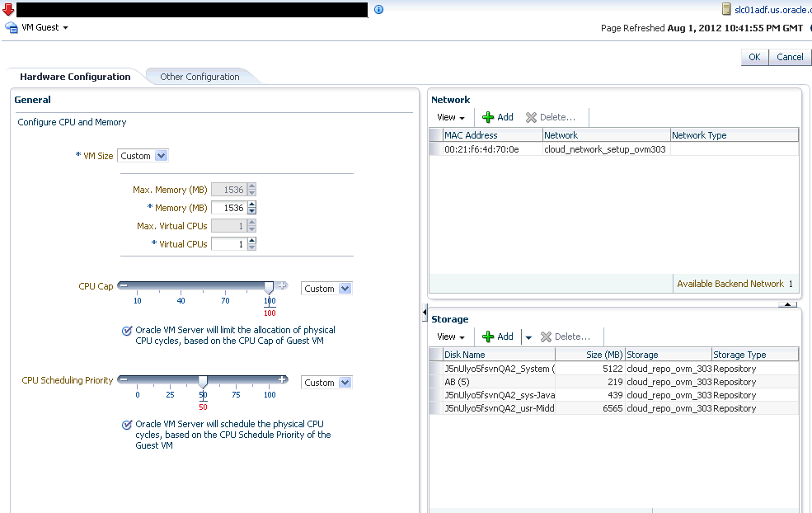
Task: Open the Storage Add dropdown arrow
Action: tap(528, 337)
